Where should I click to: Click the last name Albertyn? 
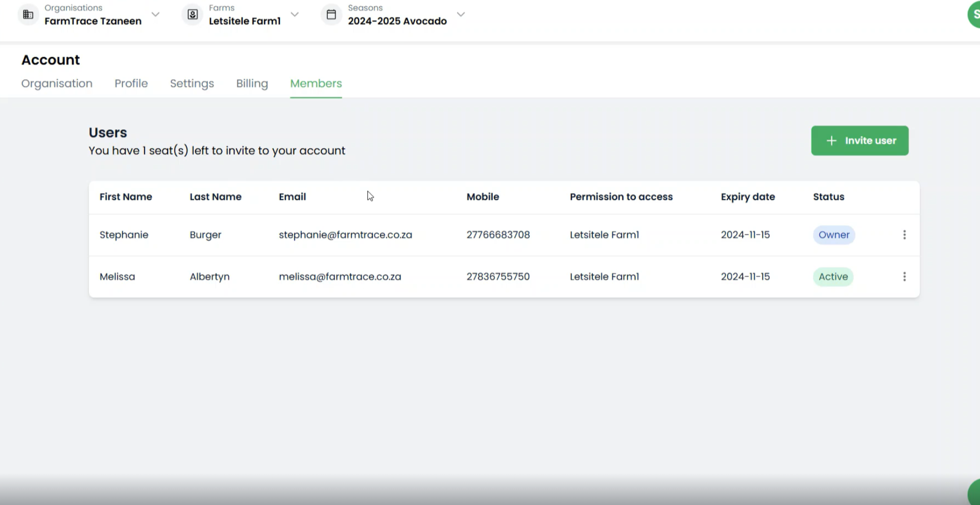tap(209, 277)
